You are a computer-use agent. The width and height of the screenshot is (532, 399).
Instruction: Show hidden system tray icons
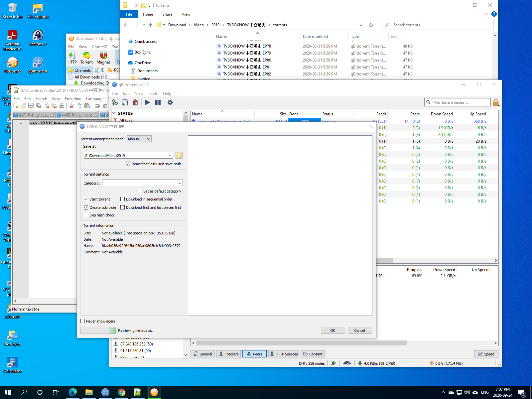pyautogui.click(x=443, y=392)
